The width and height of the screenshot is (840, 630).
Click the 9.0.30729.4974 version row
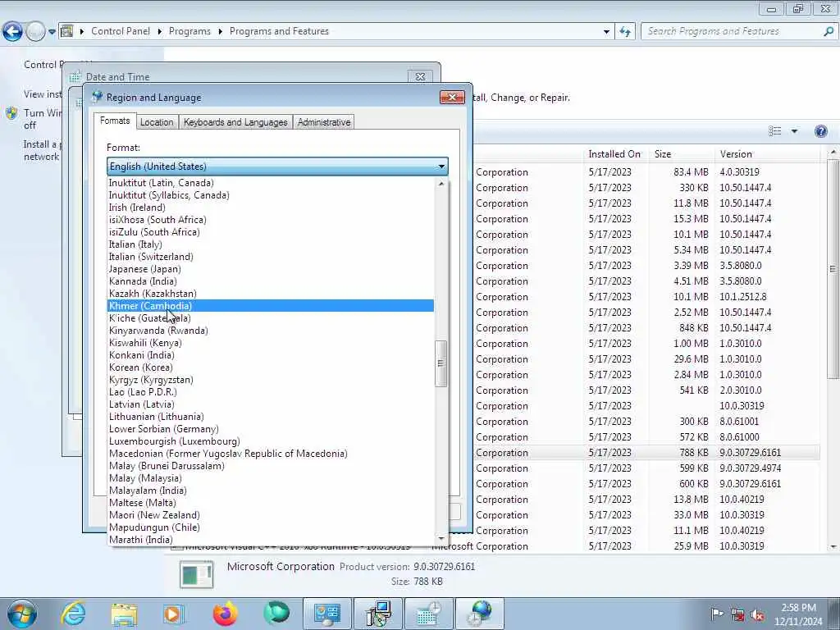click(750, 468)
